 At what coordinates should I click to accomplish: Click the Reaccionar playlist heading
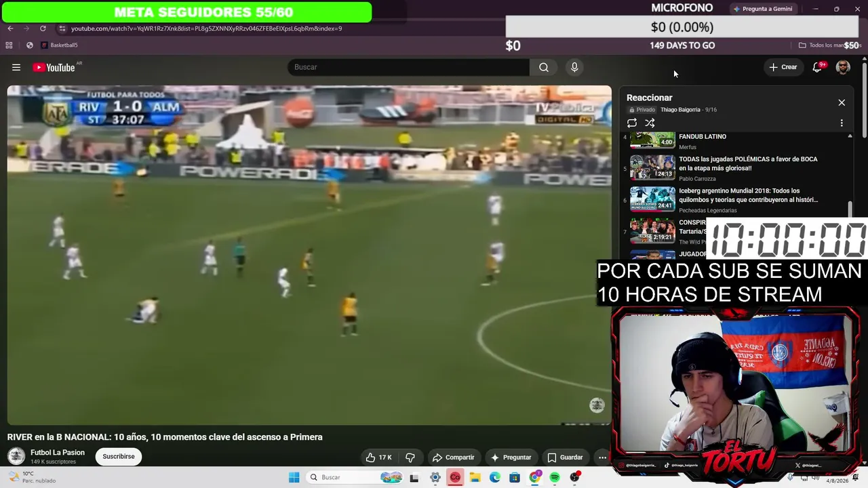coord(649,98)
